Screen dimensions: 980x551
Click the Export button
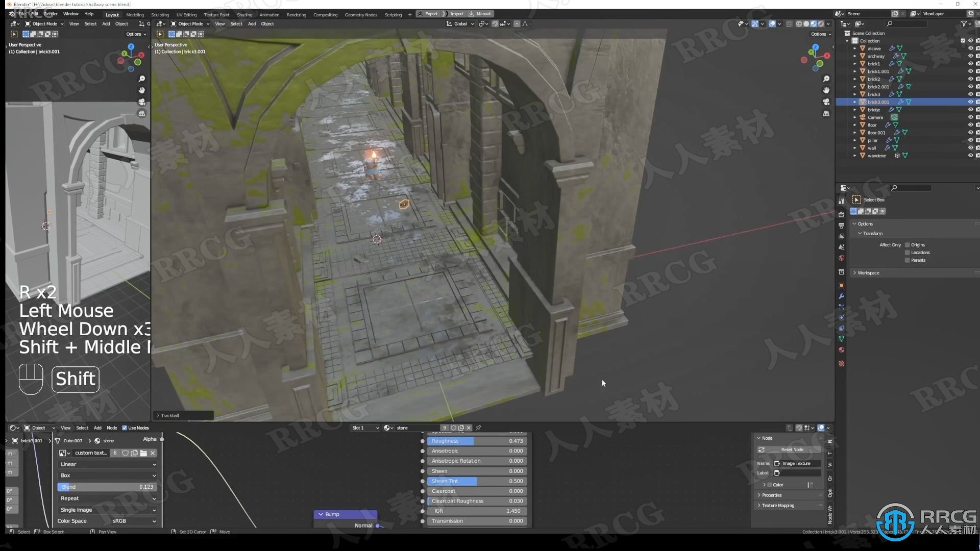pyautogui.click(x=428, y=14)
